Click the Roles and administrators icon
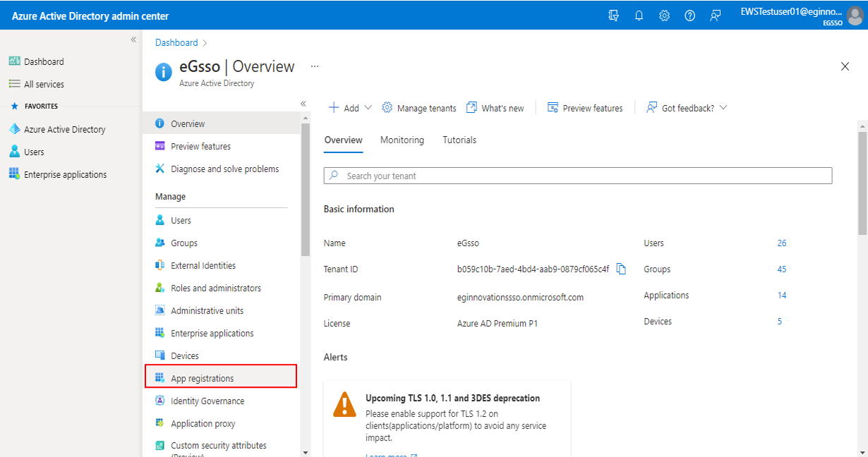 tap(159, 288)
